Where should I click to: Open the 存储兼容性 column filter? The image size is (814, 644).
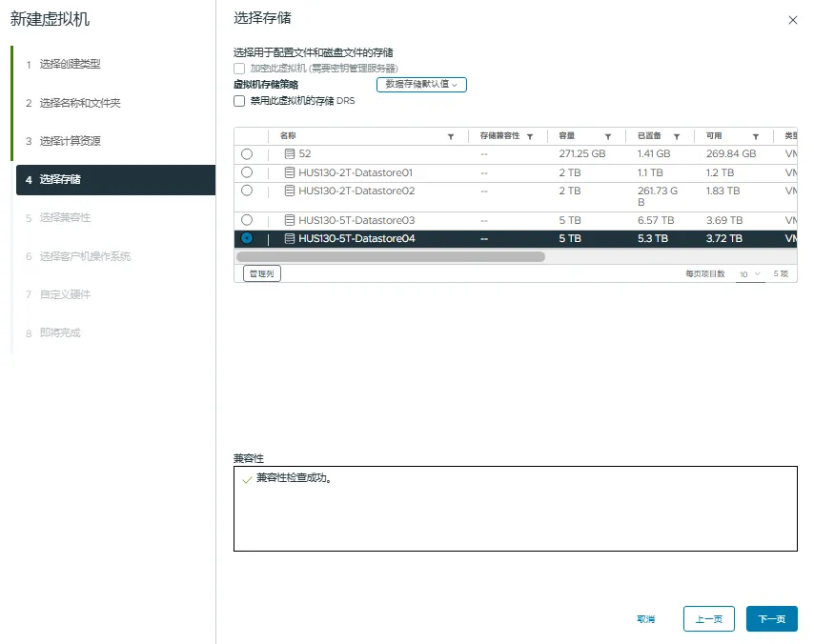point(530,136)
